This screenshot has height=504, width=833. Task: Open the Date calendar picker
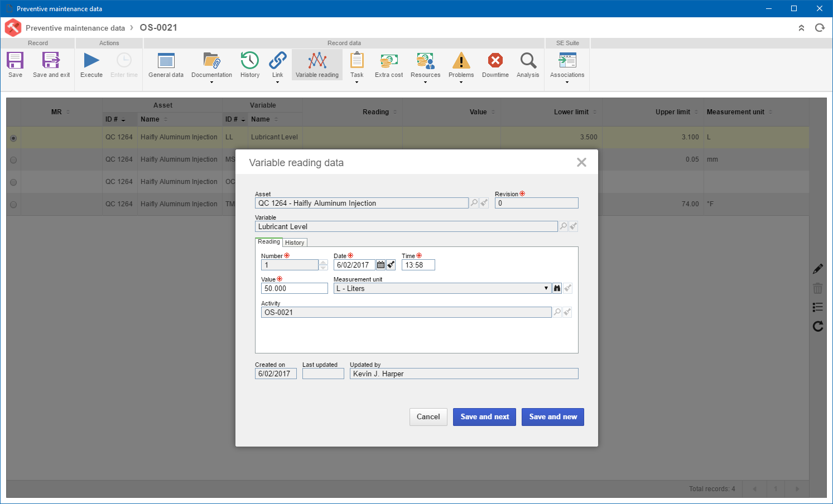pos(381,265)
